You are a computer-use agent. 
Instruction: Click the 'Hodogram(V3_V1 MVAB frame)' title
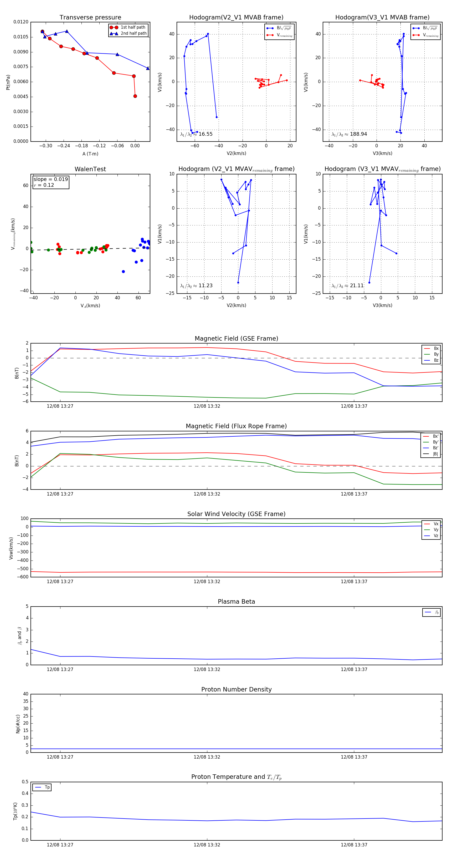click(382, 18)
